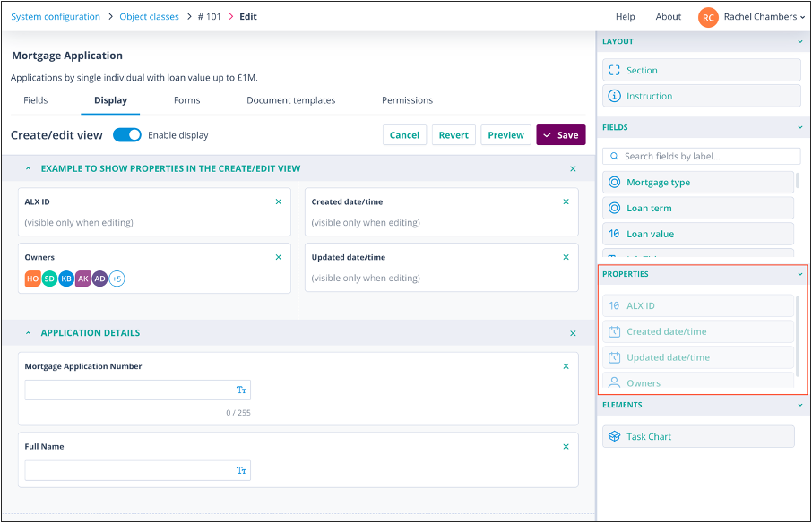This screenshot has width=812, height=523.
Task: Click the Mortgage Application Number input
Action: click(138, 390)
